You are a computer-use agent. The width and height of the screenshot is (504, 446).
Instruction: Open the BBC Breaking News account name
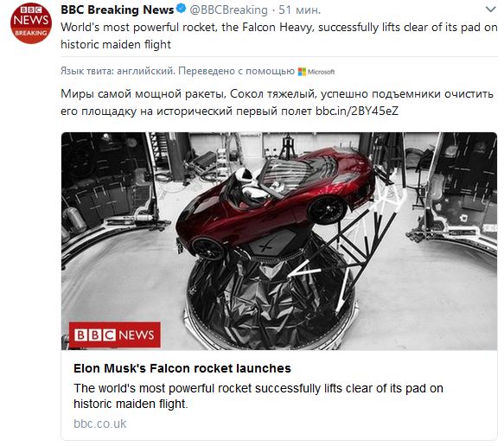(118, 10)
